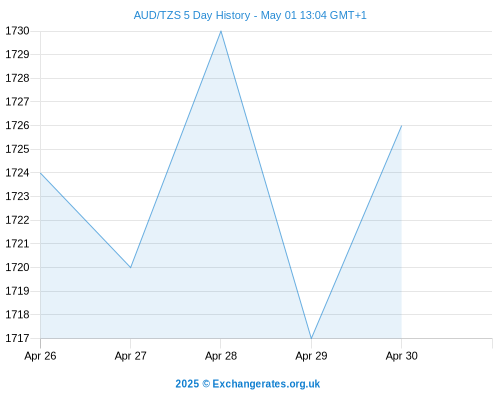495x400 pixels.
Task: Click the Apr 27 data point at 1720
Action: (x=131, y=267)
